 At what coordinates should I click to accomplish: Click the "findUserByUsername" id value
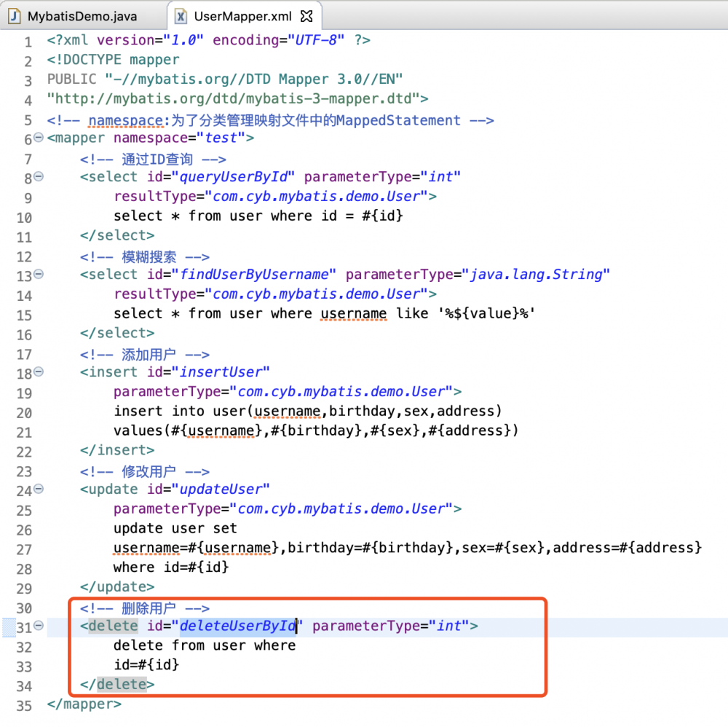[x=254, y=275]
